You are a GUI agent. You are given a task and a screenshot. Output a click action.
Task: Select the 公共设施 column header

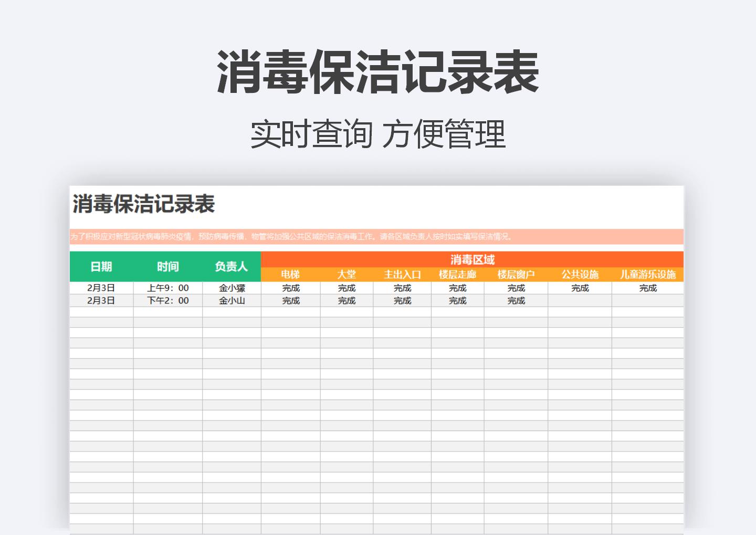pos(580,274)
